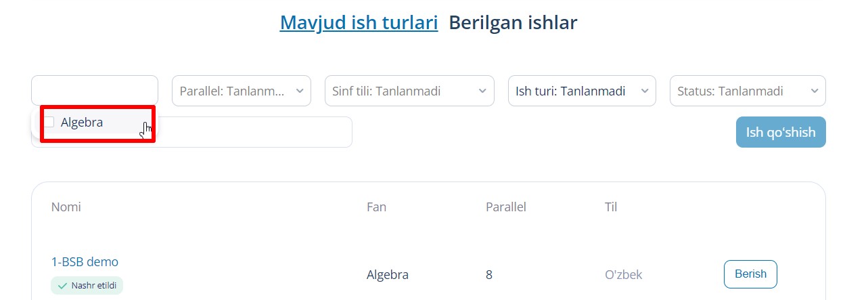Click the green checkmark in Nashr etildi badge
The width and height of the screenshot is (868, 300).
point(62,286)
